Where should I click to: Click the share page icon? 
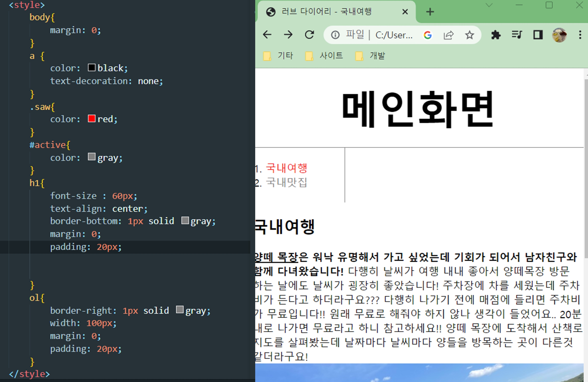click(x=448, y=35)
